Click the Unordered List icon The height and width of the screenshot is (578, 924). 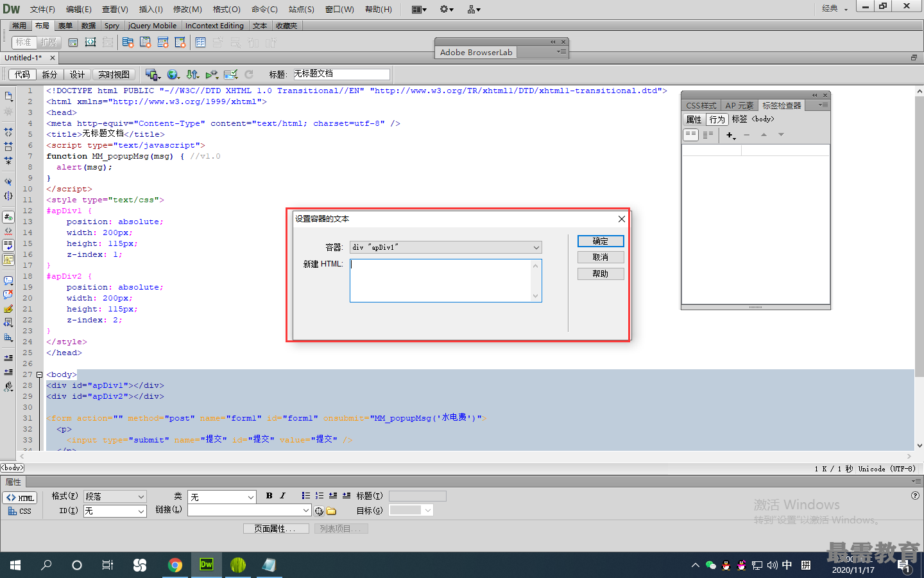point(306,496)
